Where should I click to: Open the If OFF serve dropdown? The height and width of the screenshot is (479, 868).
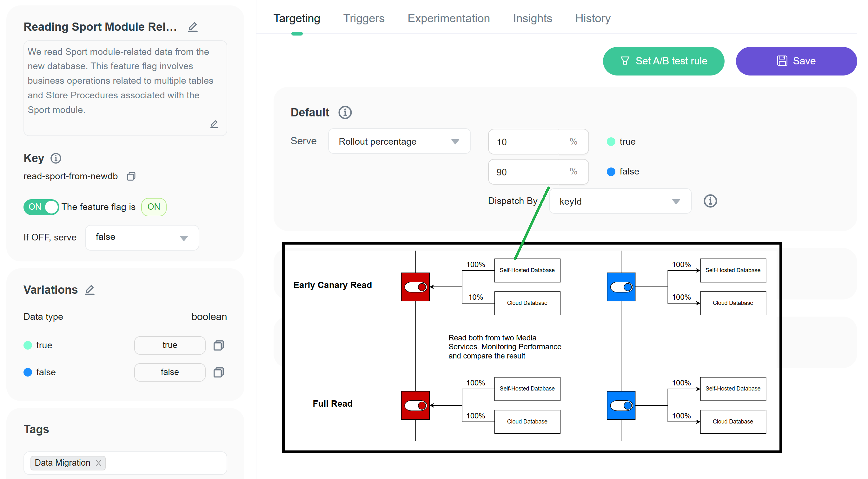142,238
